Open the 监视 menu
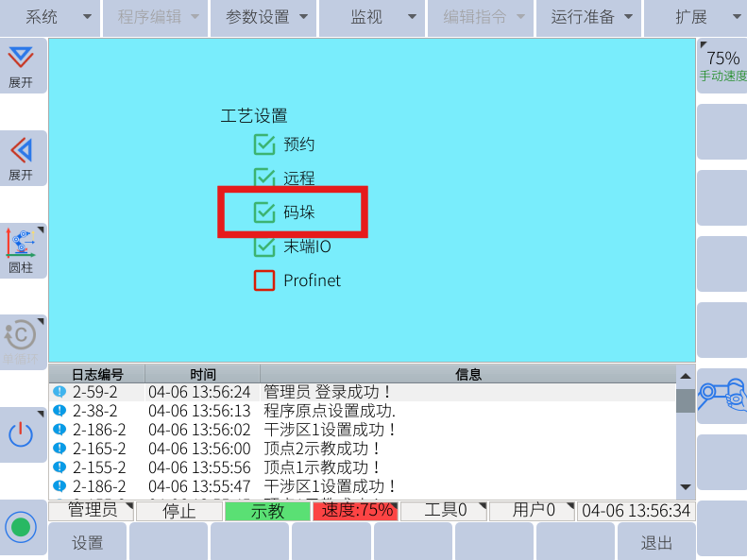The width and height of the screenshot is (747, 560). tap(370, 17)
